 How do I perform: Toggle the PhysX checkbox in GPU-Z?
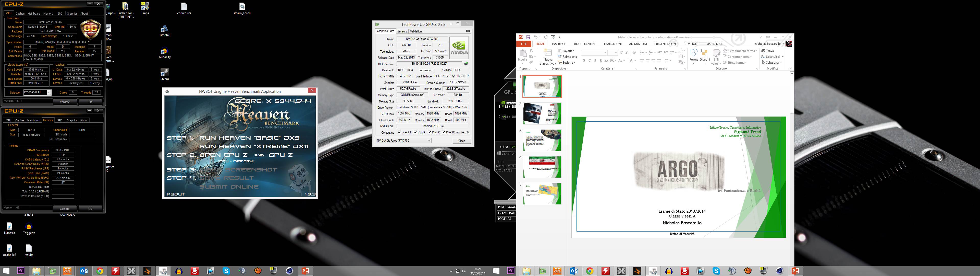tap(430, 133)
